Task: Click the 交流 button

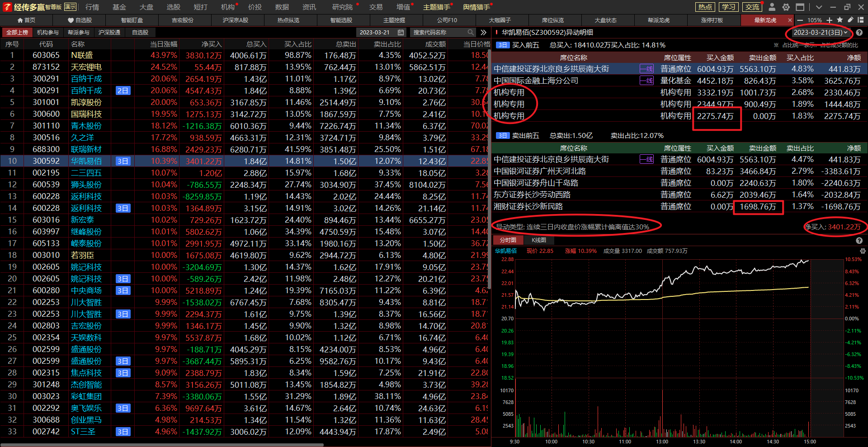Action: point(752,7)
